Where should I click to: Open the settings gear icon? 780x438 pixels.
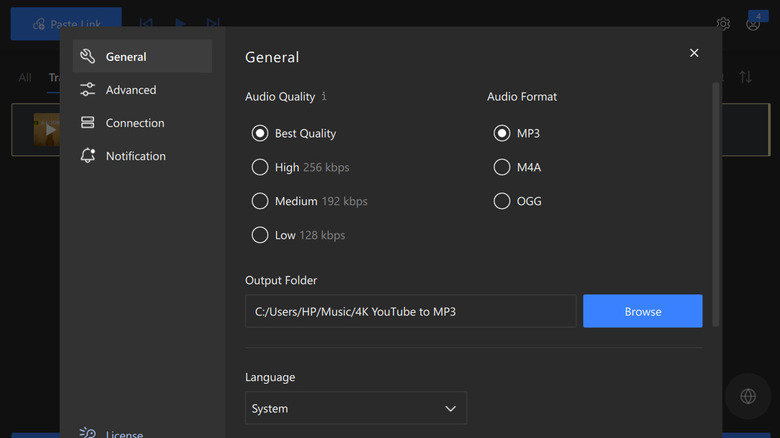723,23
